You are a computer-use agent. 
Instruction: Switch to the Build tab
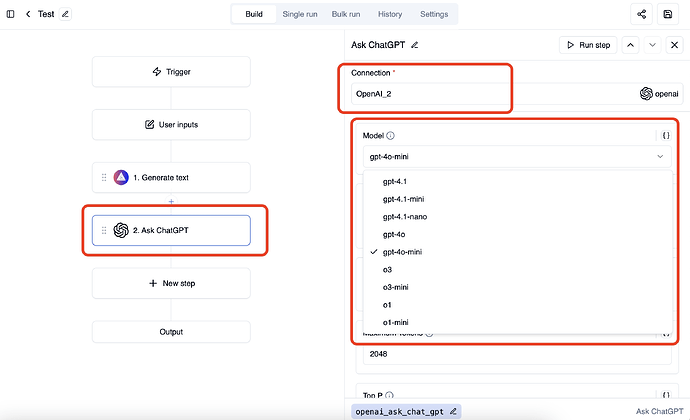click(x=254, y=14)
